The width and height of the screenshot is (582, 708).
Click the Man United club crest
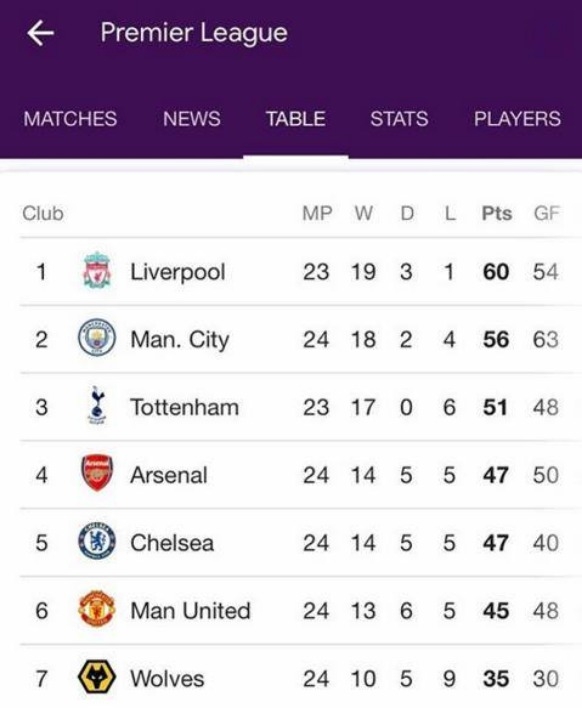tap(97, 609)
